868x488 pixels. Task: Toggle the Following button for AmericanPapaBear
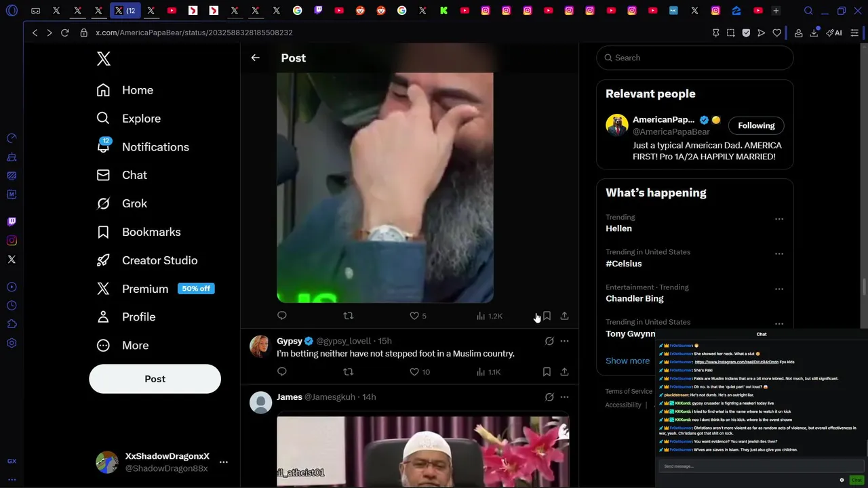tap(756, 125)
